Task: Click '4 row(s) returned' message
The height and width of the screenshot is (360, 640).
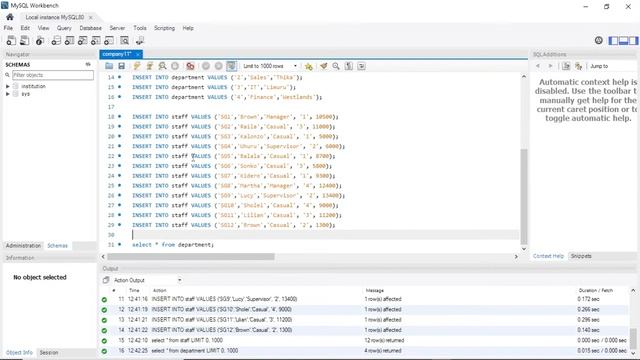Action: click(x=383, y=351)
